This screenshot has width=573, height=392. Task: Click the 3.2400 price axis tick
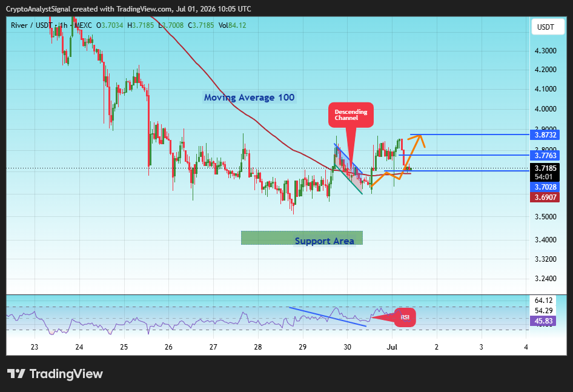[x=545, y=279]
